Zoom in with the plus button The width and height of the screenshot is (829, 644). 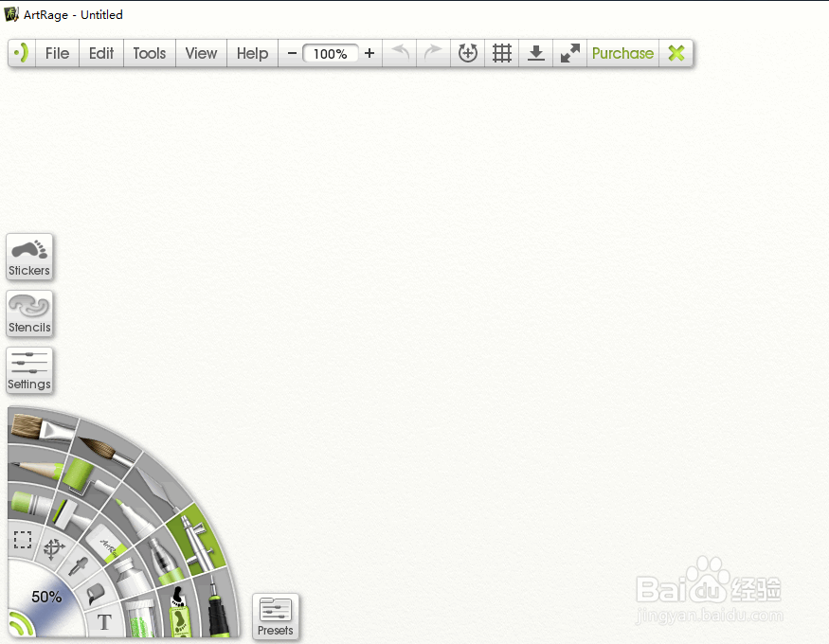pos(369,53)
